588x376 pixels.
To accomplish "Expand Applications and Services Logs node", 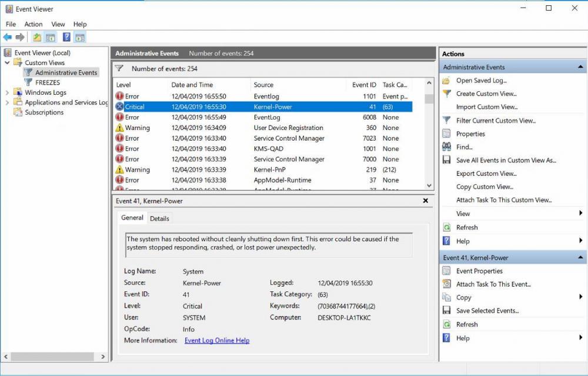I will [7, 102].
